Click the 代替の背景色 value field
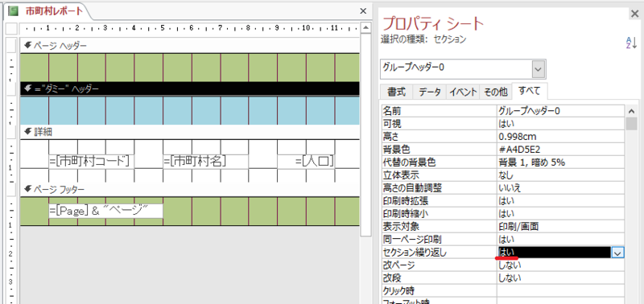Viewport: 644px width, 304px height. click(560, 162)
